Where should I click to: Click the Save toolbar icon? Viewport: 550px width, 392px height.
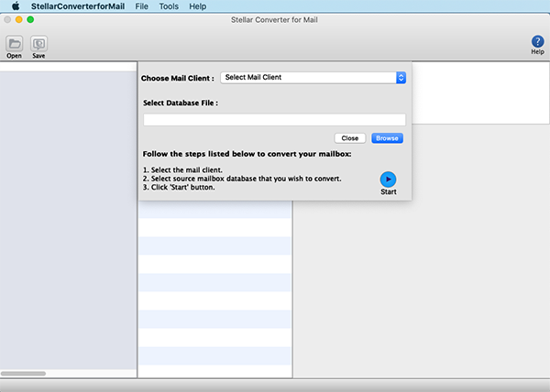point(38,44)
